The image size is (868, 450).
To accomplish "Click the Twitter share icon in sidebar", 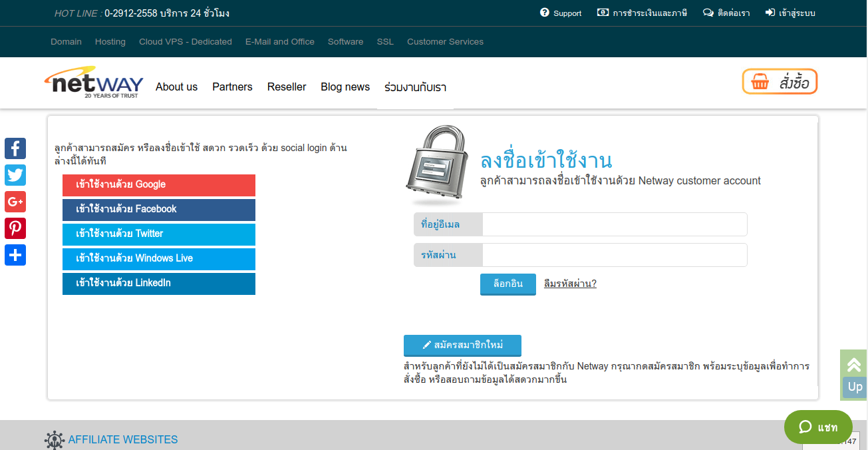I will 15,175.
